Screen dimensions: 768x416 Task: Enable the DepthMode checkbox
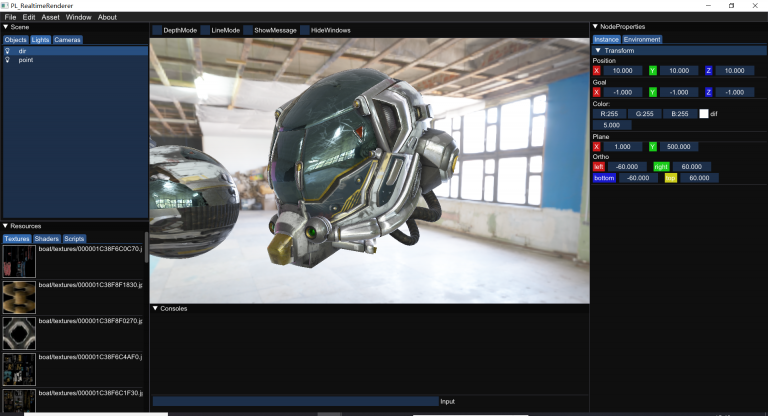click(157, 30)
